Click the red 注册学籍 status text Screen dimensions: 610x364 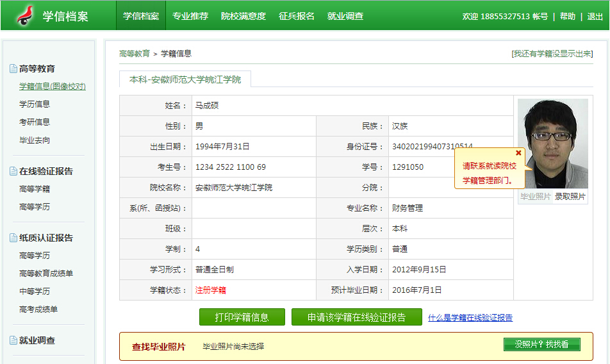coord(210,290)
